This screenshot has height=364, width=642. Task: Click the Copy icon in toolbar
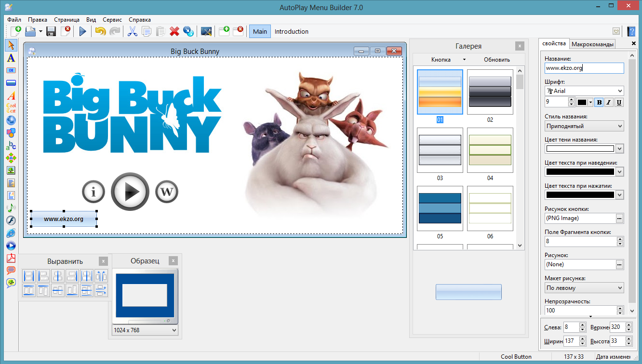coord(147,31)
